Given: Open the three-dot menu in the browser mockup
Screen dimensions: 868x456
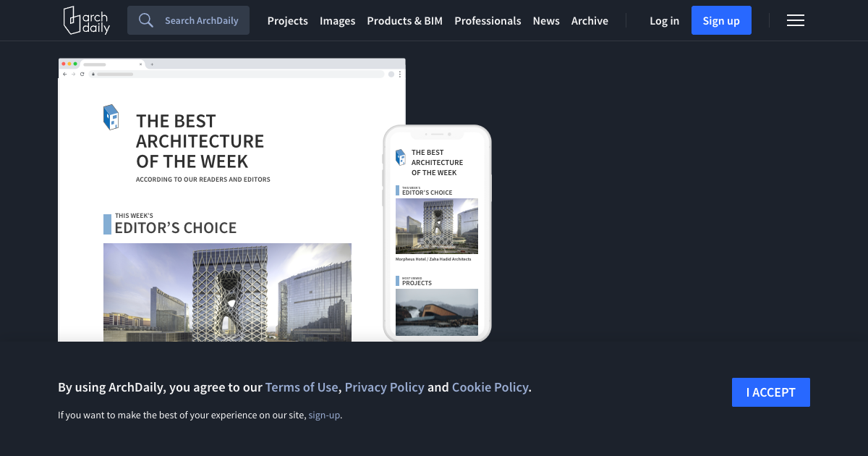Looking at the screenshot, I should point(400,74).
